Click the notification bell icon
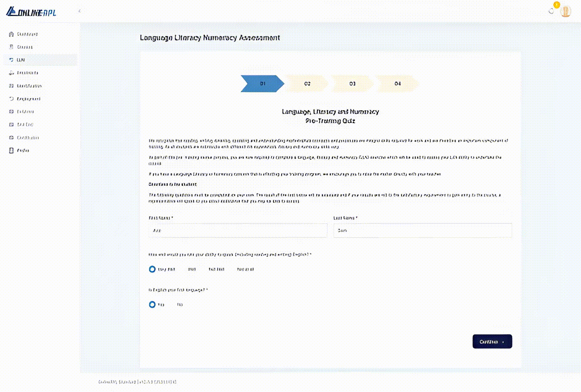Viewport: 581px width, 392px height. pos(551,11)
